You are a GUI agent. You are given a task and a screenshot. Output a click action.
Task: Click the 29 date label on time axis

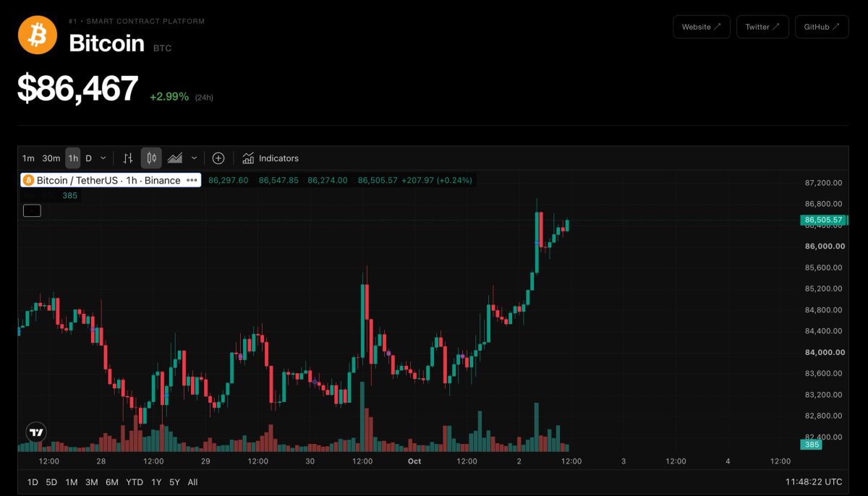tap(205, 461)
